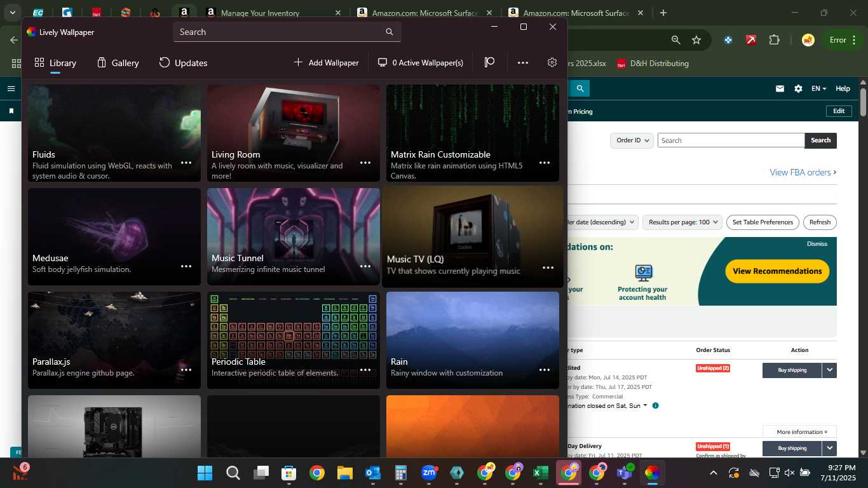Open Lively Wallpaper settings gear
Viewport: 868px width, 488px height.
[552, 62]
